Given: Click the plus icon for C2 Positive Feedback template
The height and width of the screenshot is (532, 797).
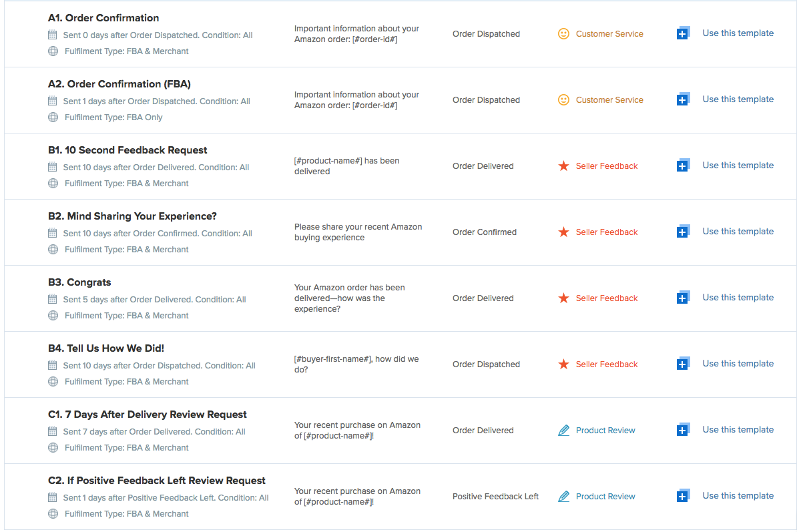Looking at the screenshot, I should tap(683, 496).
